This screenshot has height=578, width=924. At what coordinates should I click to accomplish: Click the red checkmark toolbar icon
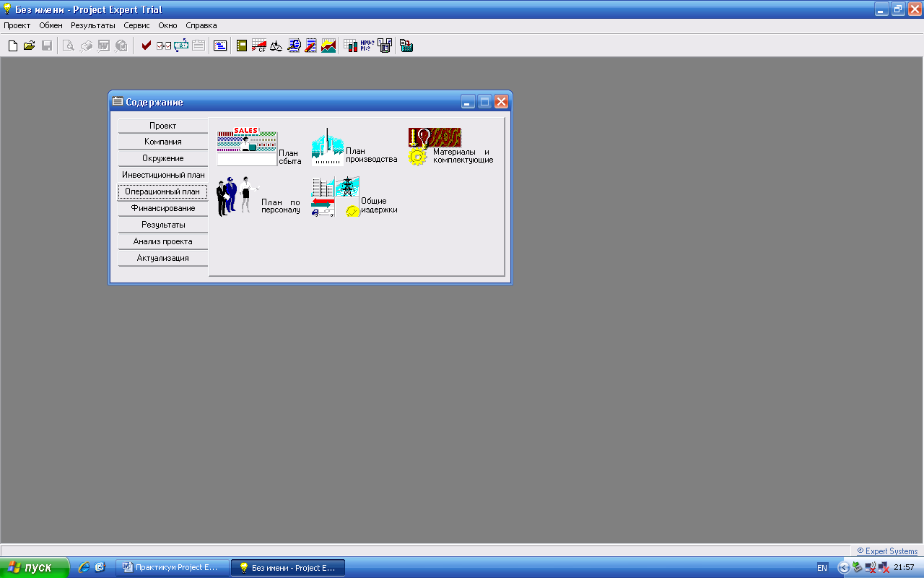pos(147,46)
